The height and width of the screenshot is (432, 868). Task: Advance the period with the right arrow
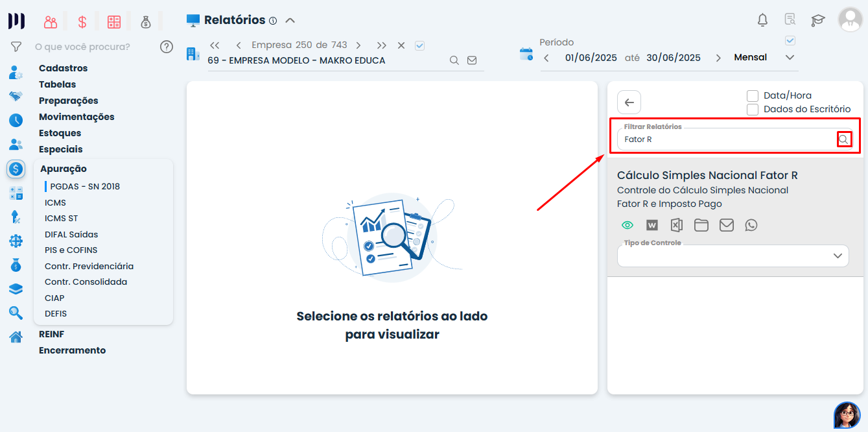click(x=718, y=57)
